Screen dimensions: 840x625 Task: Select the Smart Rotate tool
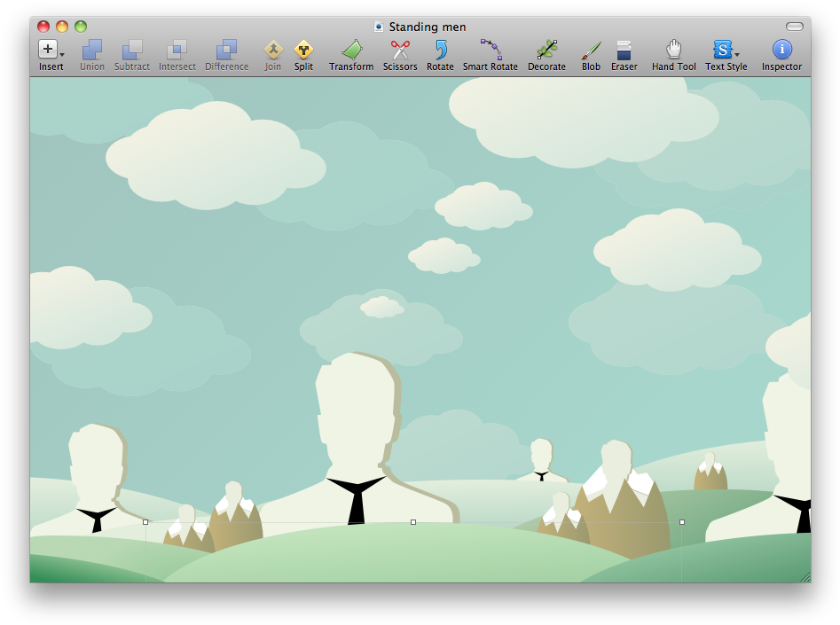(x=491, y=56)
